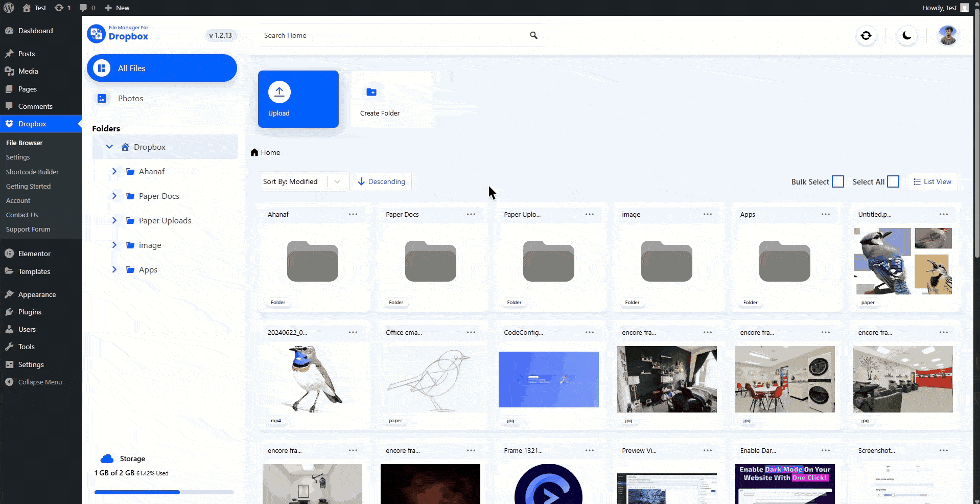Open three-dot menu for Apps card
Screen dimensions: 980x504
tap(826, 214)
